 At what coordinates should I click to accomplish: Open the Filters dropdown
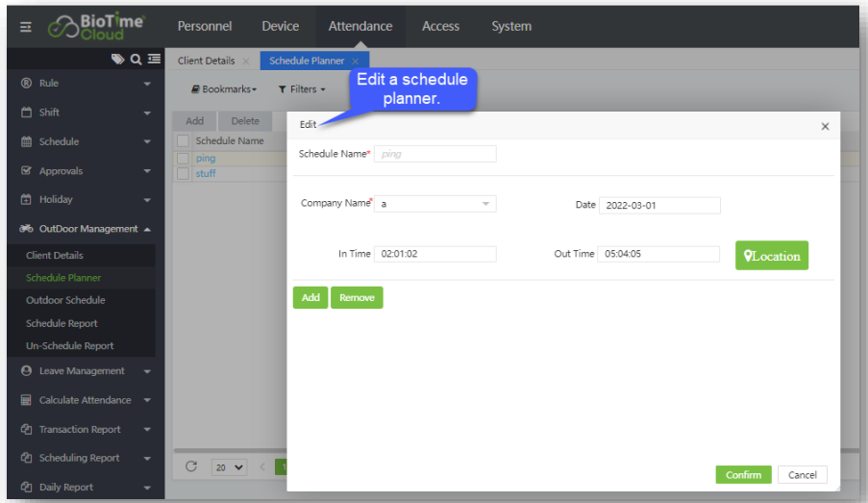302,89
